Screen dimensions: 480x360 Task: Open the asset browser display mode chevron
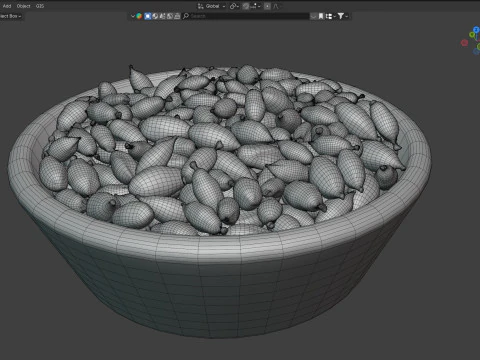[133, 16]
